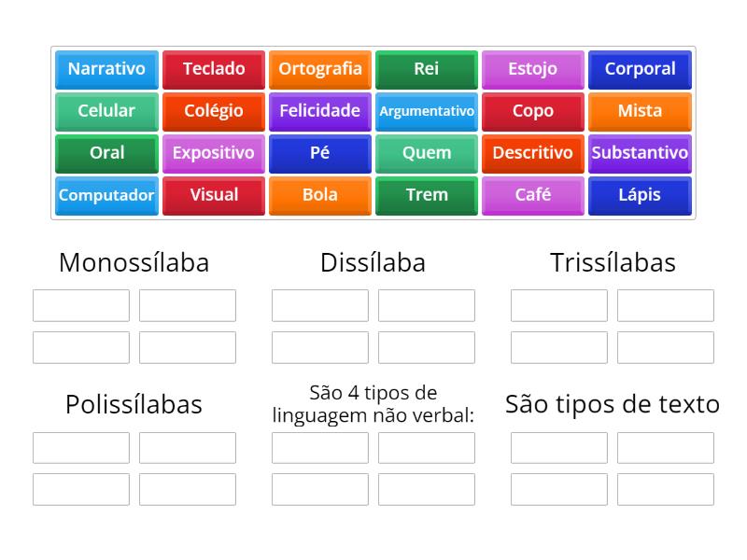Click the Teclado tile
The width and height of the screenshot is (747, 560).
click(213, 69)
